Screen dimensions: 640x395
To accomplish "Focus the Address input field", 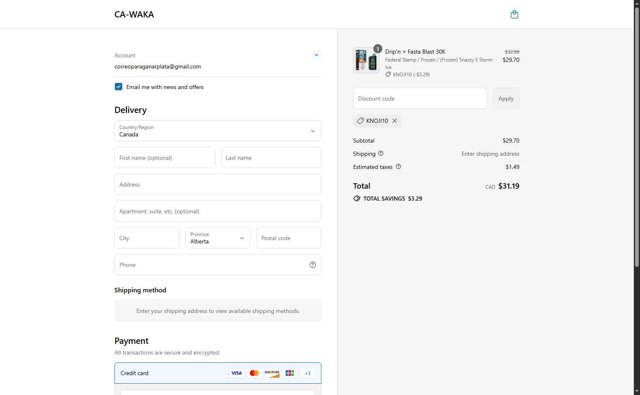I will (218, 184).
